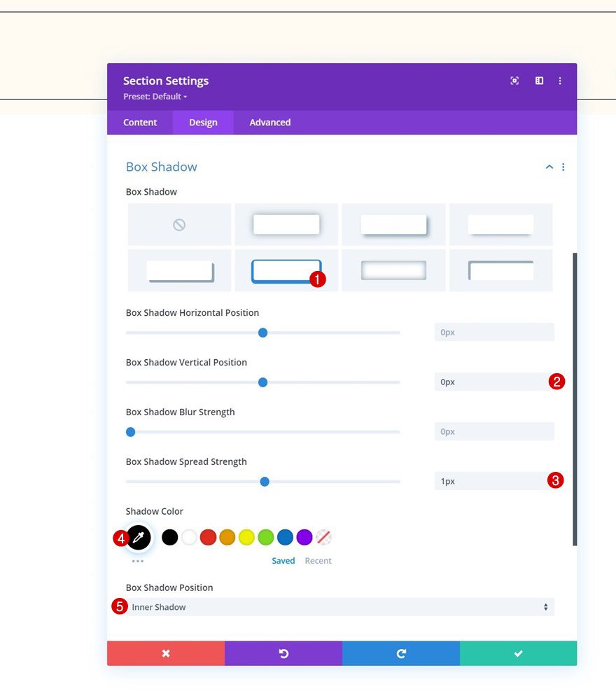Collapse the Box Shadow section
The width and height of the screenshot is (616, 696).
pyautogui.click(x=549, y=167)
